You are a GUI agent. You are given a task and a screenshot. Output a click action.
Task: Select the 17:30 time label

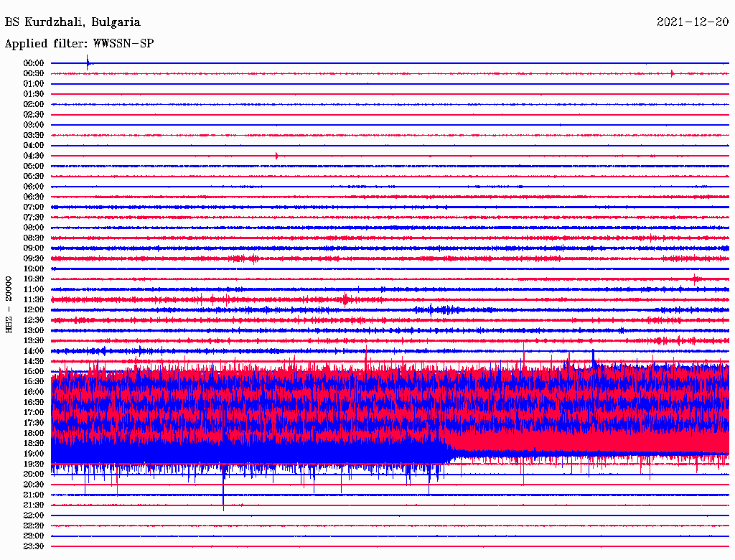tap(34, 423)
